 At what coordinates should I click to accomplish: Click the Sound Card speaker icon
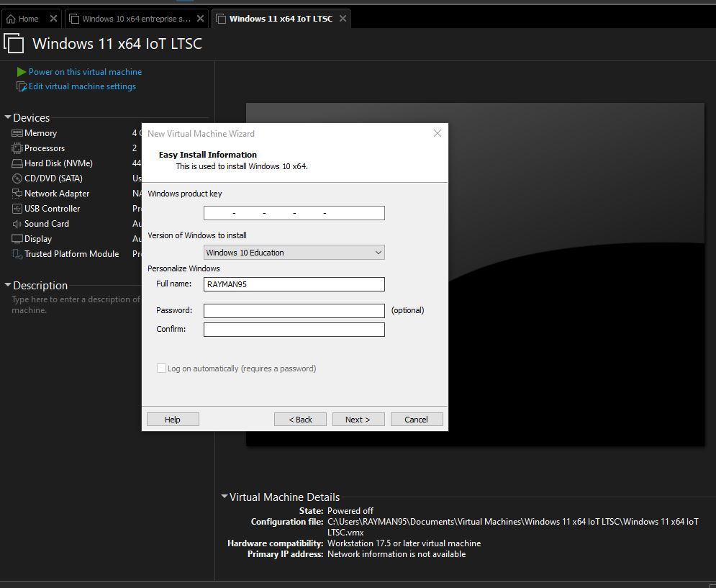(x=17, y=224)
